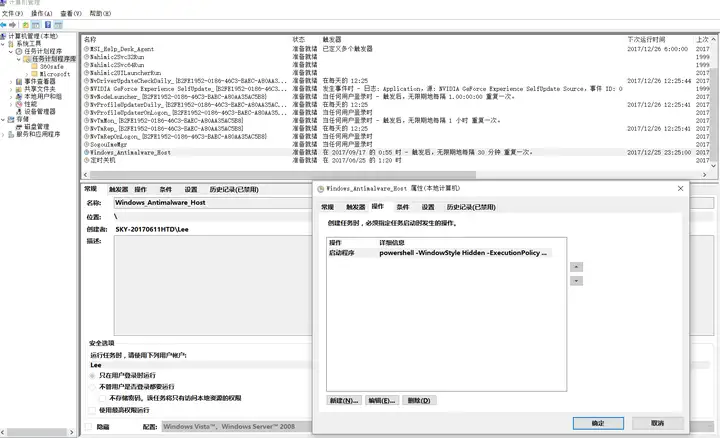The width and height of the screenshot is (720, 438).
Task: Toggle the action pane toolbar icon
Action: point(58,25)
